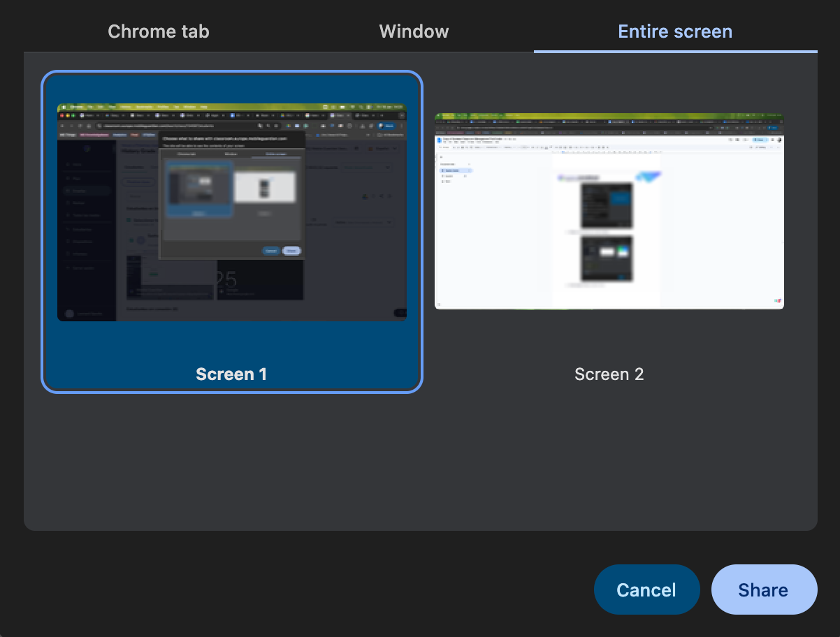Select the Screen 1 preview thumbnail
This screenshot has width=840, height=637.
coord(231,212)
